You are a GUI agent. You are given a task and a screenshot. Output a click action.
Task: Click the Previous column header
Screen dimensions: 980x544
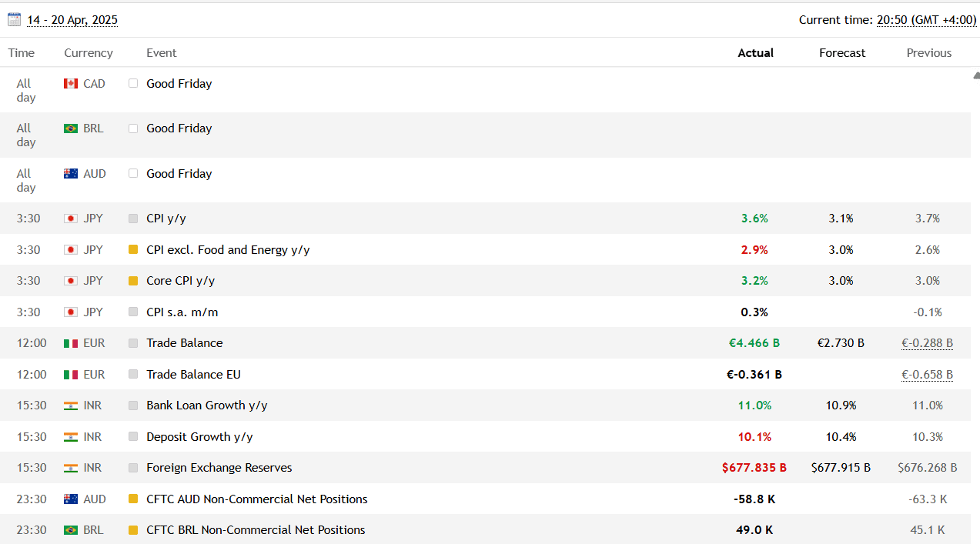[x=928, y=52]
